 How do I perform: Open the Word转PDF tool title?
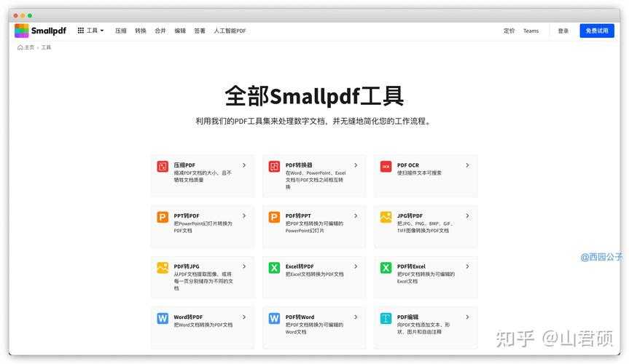pyautogui.click(x=188, y=317)
